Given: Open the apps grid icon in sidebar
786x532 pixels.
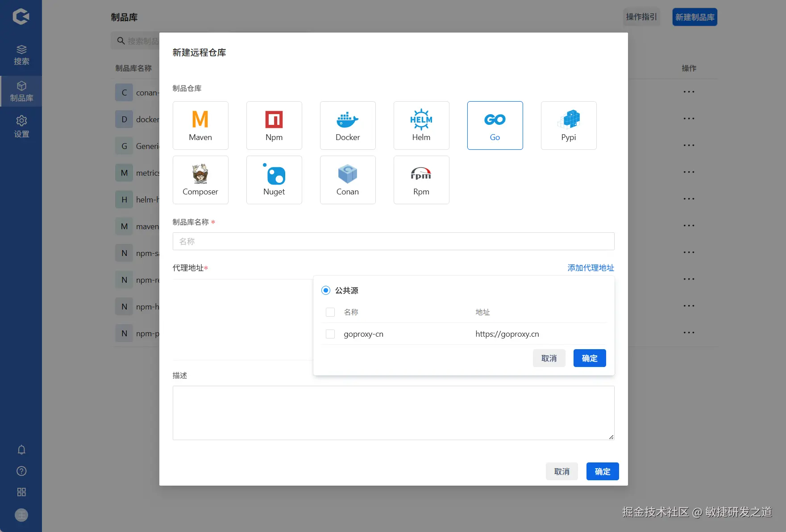Looking at the screenshot, I should tap(21, 492).
